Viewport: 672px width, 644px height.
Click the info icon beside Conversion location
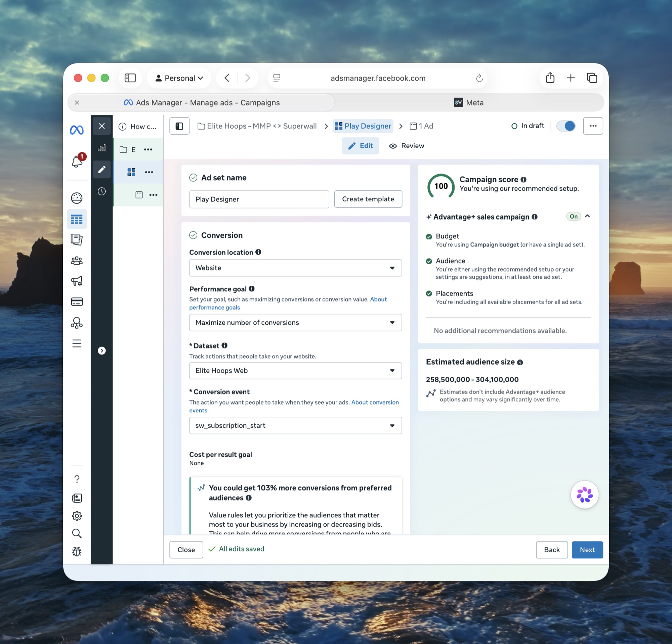click(258, 252)
